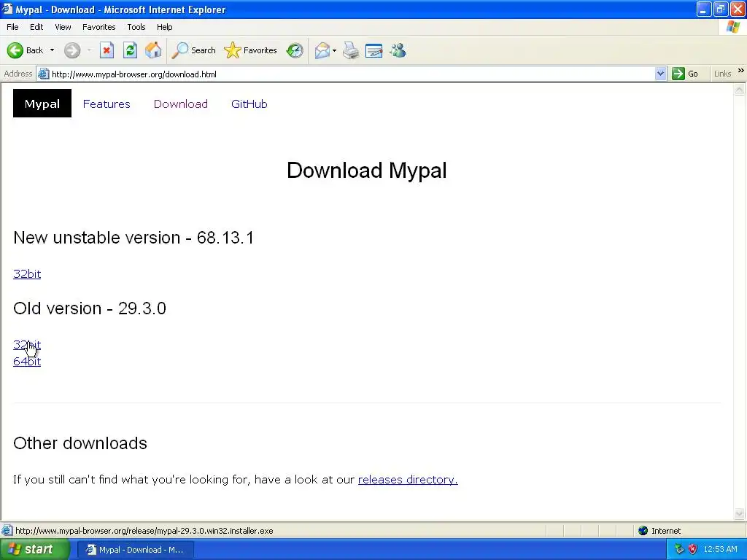This screenshot has height=560, width=747.
Task: Download 32bit old version 29.3.0
Action: click(27, 345)
